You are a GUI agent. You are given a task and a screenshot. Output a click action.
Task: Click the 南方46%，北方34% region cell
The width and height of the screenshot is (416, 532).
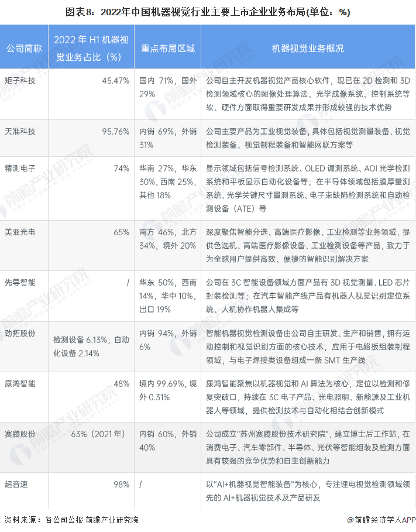(167, 239)
